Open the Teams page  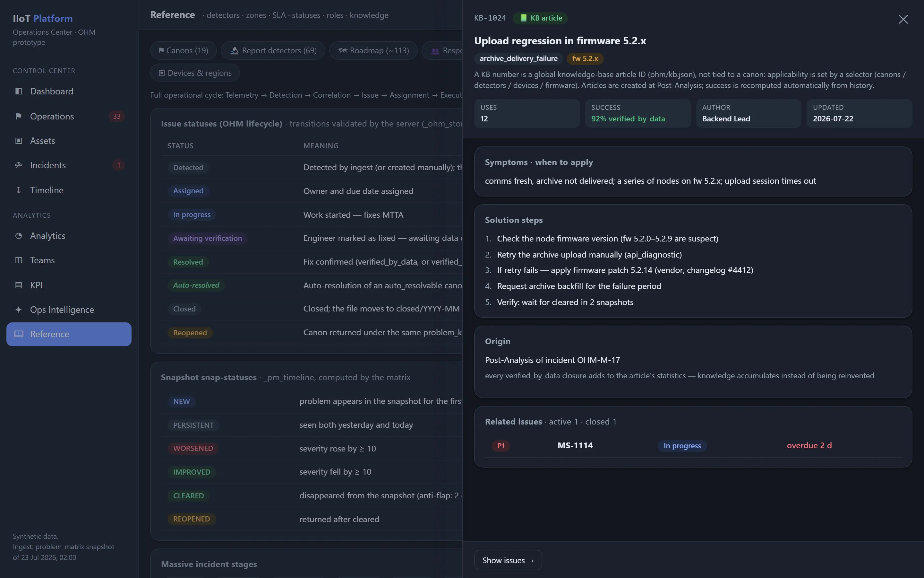coord(69,260)
